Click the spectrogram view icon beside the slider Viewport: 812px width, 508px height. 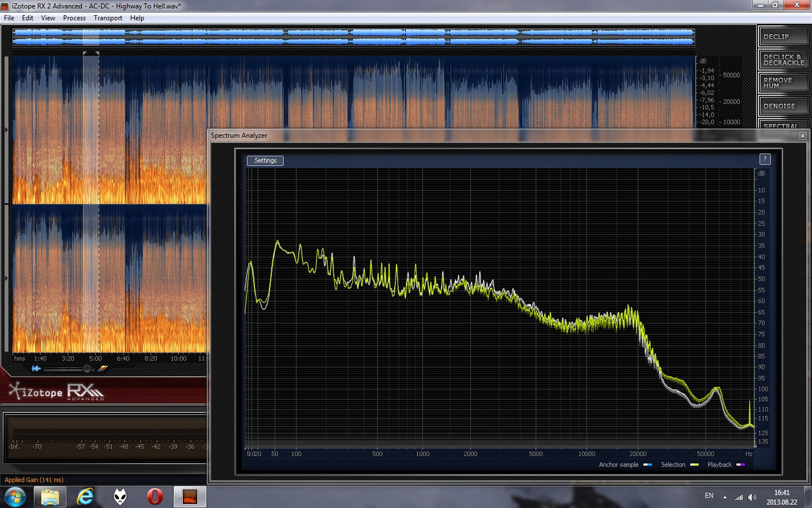click(103, 368)
